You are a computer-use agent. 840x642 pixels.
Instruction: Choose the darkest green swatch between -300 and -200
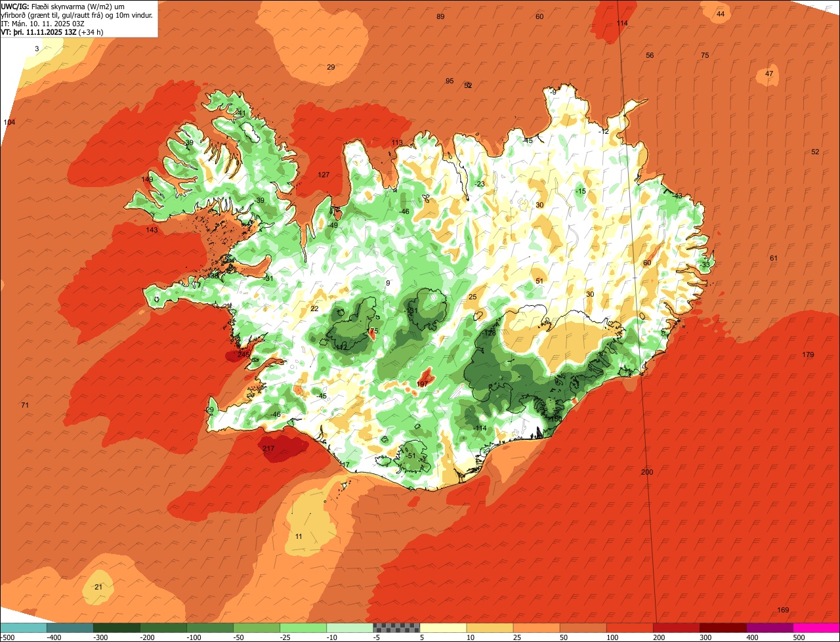point(117,628)
